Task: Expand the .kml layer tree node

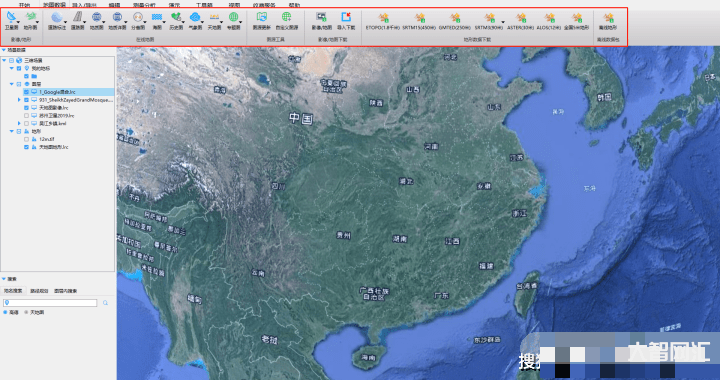Action: point(19,123)
